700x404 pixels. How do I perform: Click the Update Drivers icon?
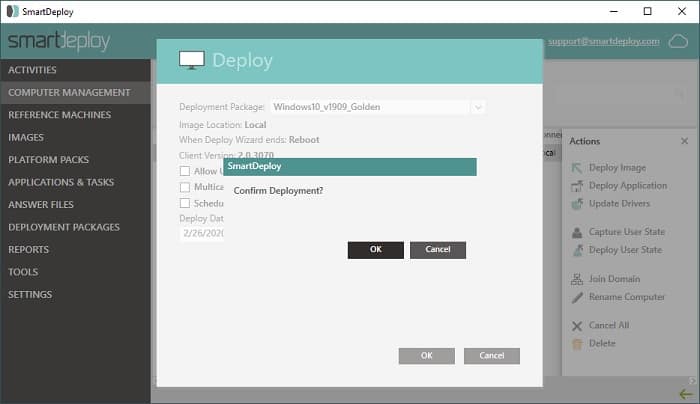(x=577, y=204)
